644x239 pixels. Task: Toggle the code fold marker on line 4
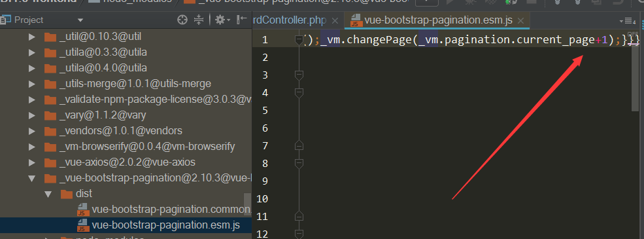(x=299, y=93)
